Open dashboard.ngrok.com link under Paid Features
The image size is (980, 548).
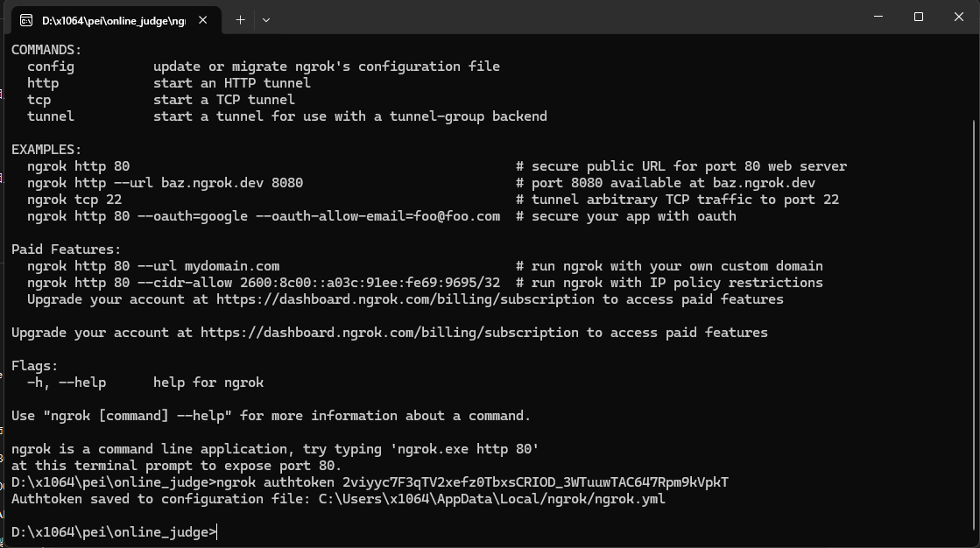pyautogui.click(x=405, y=299)
